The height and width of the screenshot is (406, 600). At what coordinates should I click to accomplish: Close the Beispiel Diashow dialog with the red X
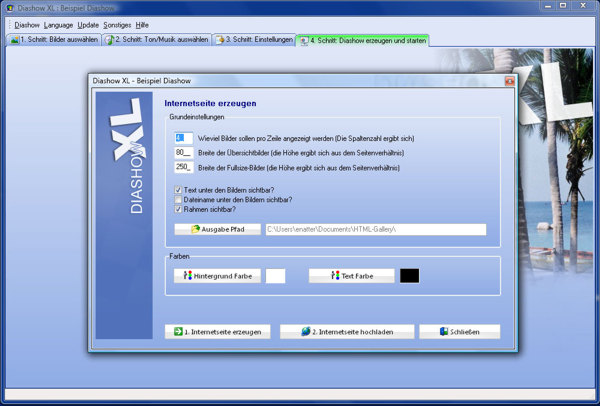509,81
